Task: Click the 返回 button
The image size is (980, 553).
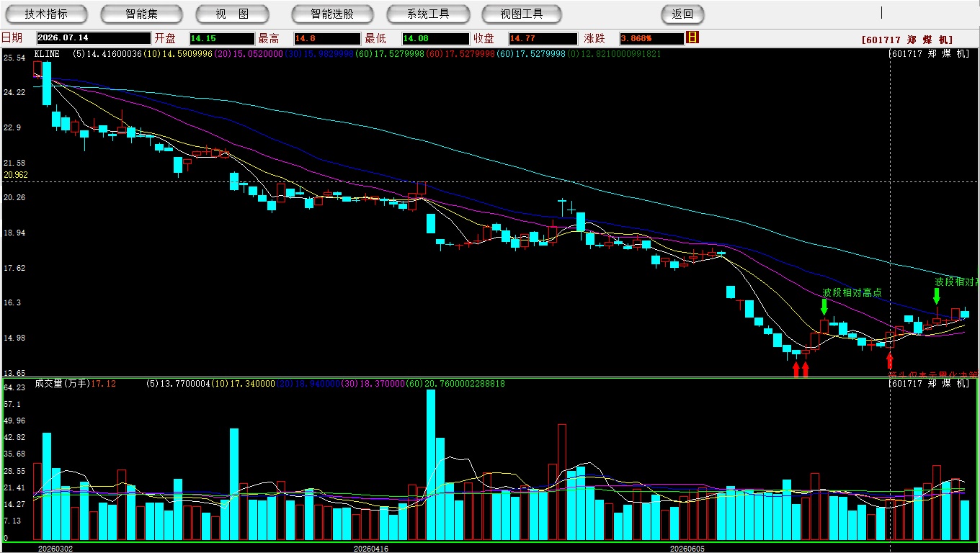Action: pos(682,14)
